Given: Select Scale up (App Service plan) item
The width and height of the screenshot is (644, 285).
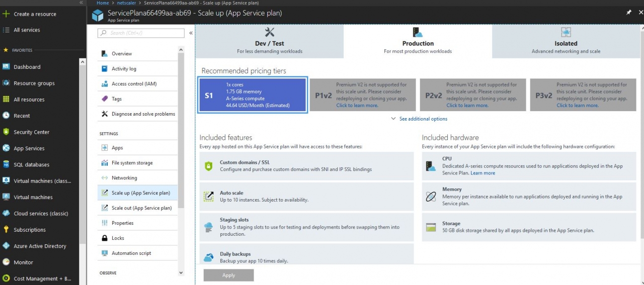Looking at the screenshot, I should click(x=137, y=193).
